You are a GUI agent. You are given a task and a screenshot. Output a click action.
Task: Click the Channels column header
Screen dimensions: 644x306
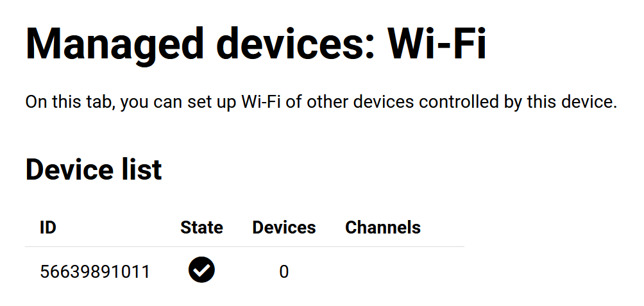(383, 227)
